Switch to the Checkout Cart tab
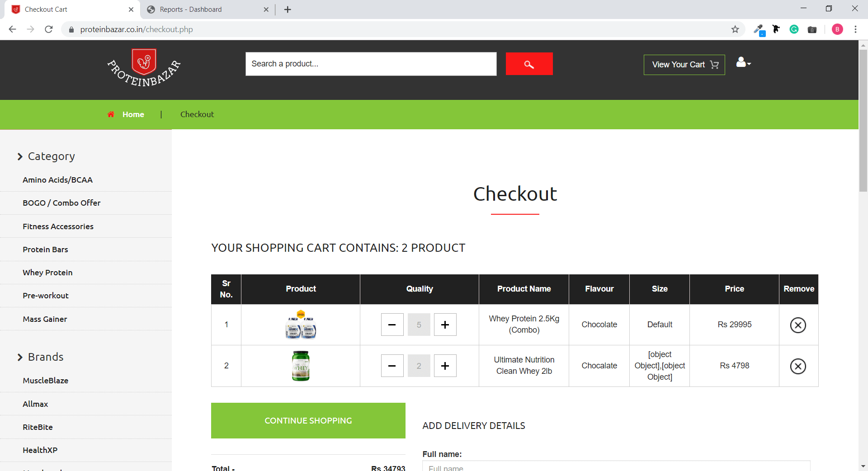Image resolution: width=868 pixels, height=471 pixels. [x=72, y=9]
